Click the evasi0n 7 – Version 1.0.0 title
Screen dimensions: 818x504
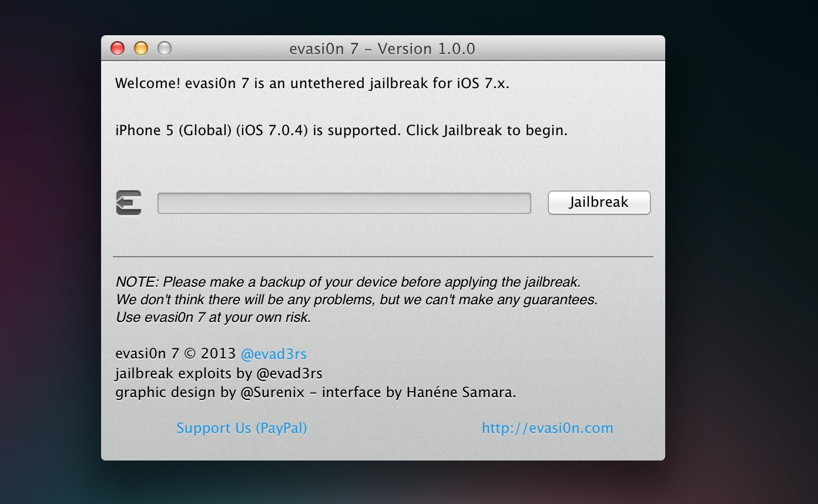pyautogui.click(x=383, y=49)
